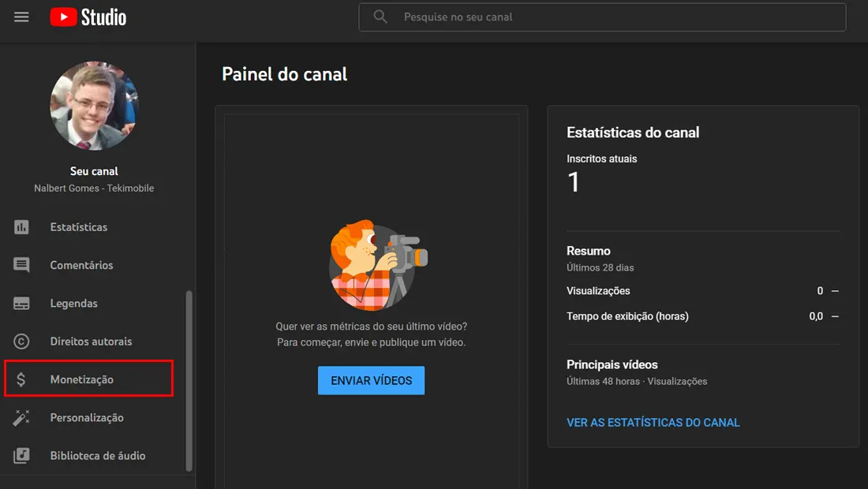Click the 'Resumo' heading

(589, 251)
